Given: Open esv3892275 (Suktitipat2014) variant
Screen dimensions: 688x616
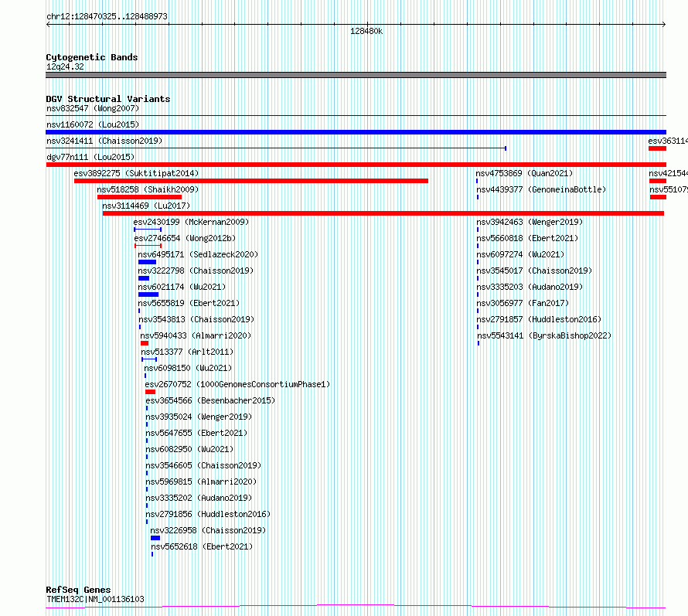Looking at the screenshot, I should tap(137, 173).
